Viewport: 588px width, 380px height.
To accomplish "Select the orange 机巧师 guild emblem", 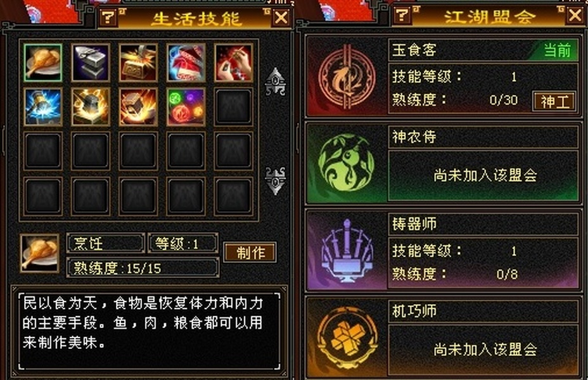I will coord(347,338).
